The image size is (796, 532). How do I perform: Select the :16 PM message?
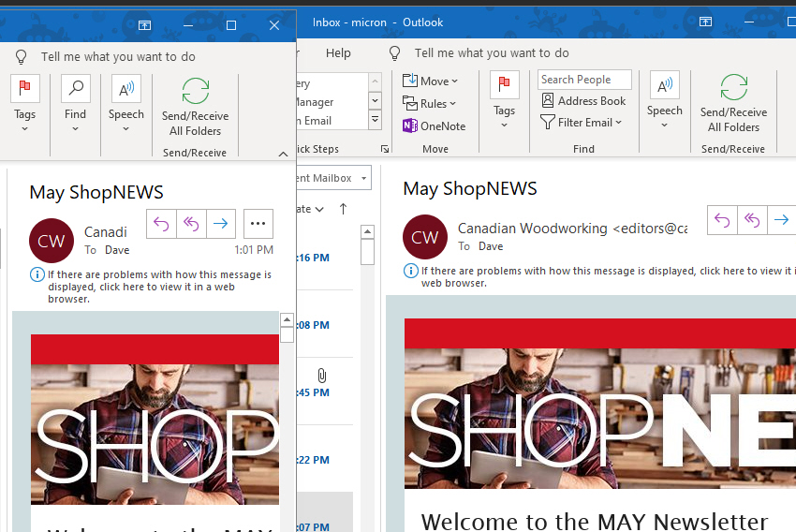[x=325, y=258]
